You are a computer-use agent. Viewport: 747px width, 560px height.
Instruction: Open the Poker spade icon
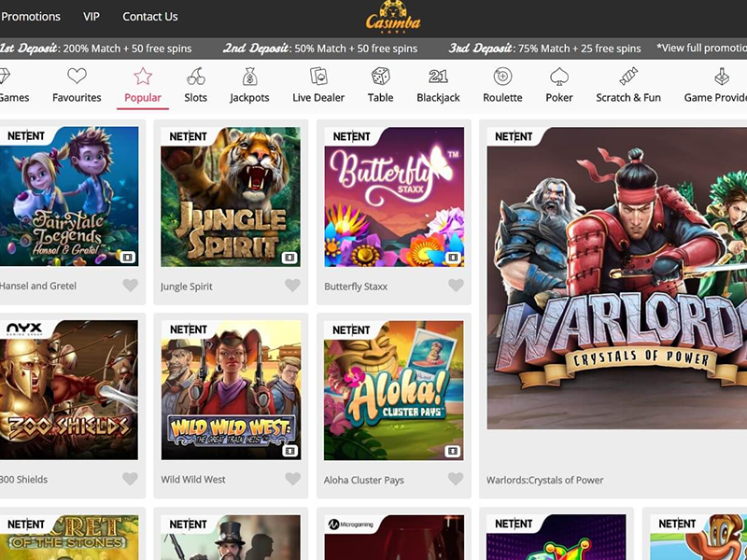pyautogui.click(x=559, y=77)
